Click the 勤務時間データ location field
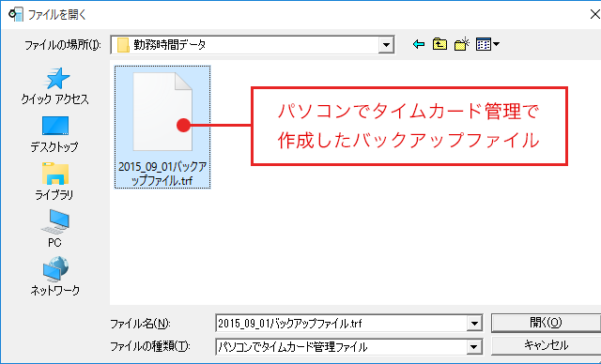The image size is (601, 364). point(245,45)
